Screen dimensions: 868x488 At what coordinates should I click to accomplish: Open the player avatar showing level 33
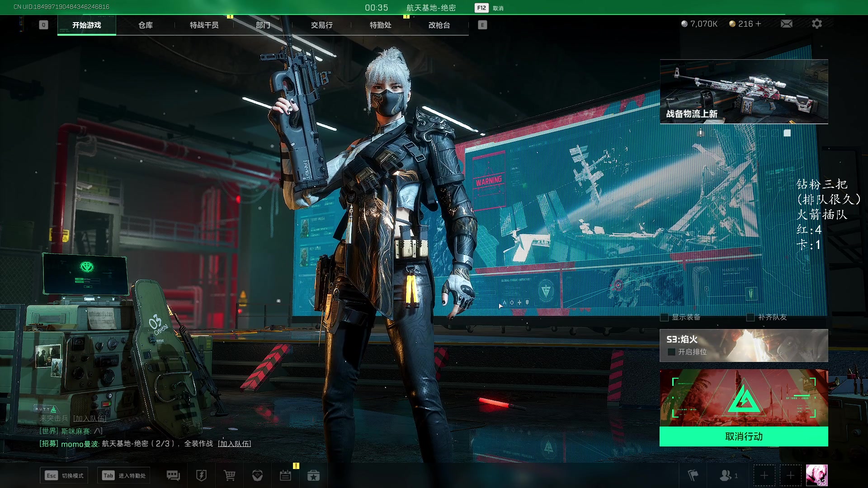[816, 475]
